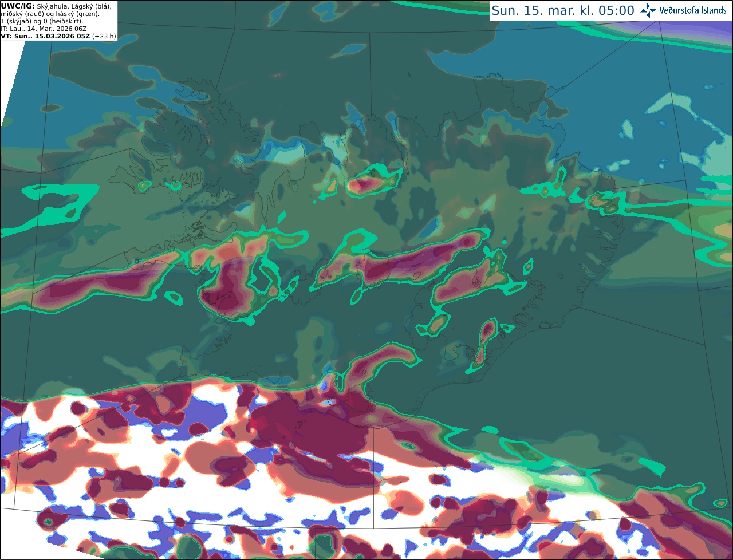Click the 'UWC/IG: Skýjahula. Lágský (blá),' legend line
The width and height of the screenshot is (733, 560).
[56, 6]
